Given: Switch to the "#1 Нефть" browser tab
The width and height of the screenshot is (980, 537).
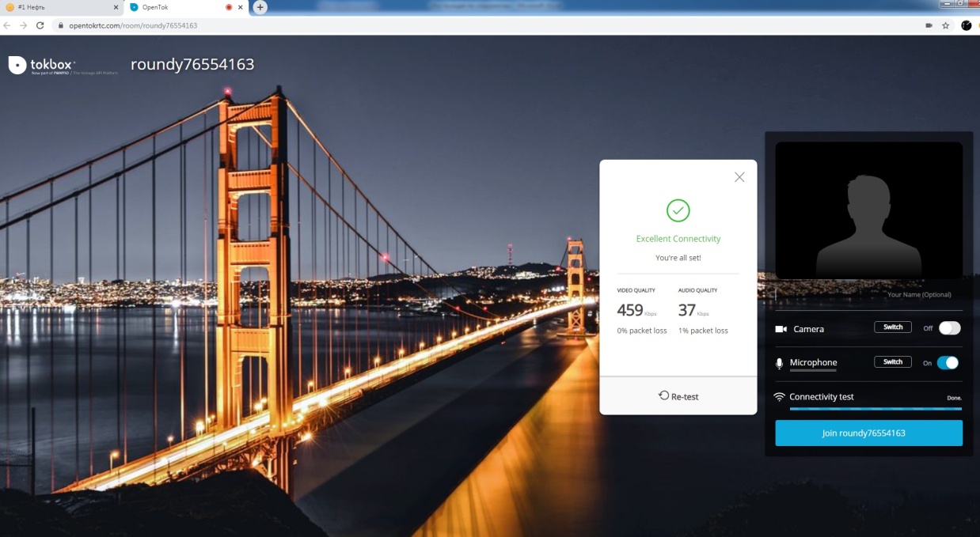Looking at the screenshot, I should click(x=62, y=7).
